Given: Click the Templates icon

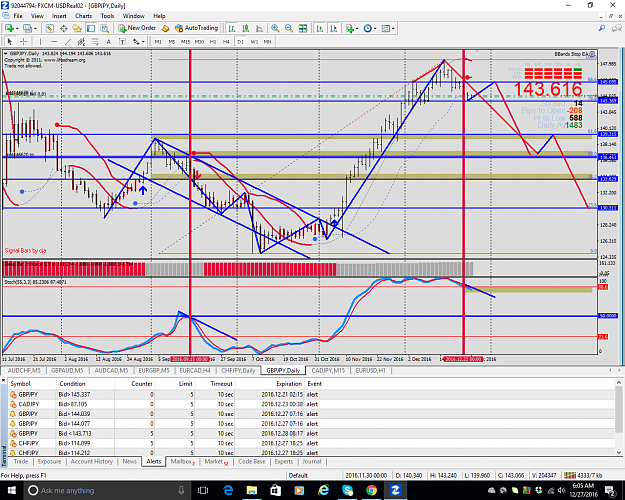Looking at the screenshot, I should pyautogui.click(x=385, y=28).
